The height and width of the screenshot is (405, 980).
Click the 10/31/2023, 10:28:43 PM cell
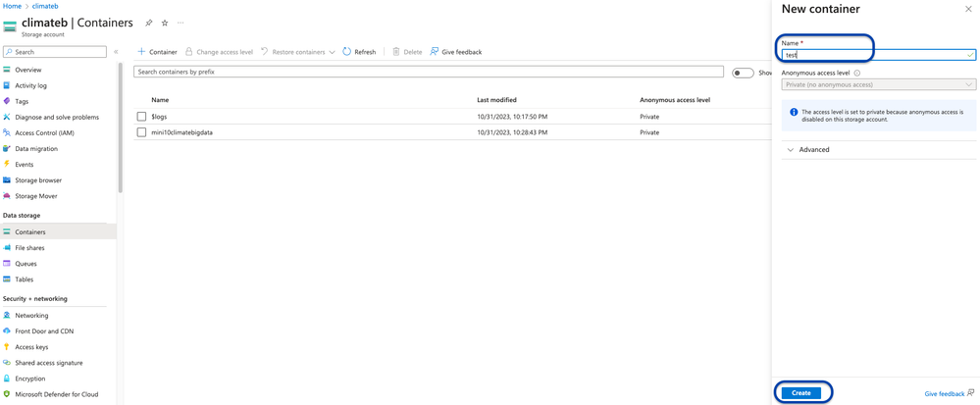coord(512,131)
